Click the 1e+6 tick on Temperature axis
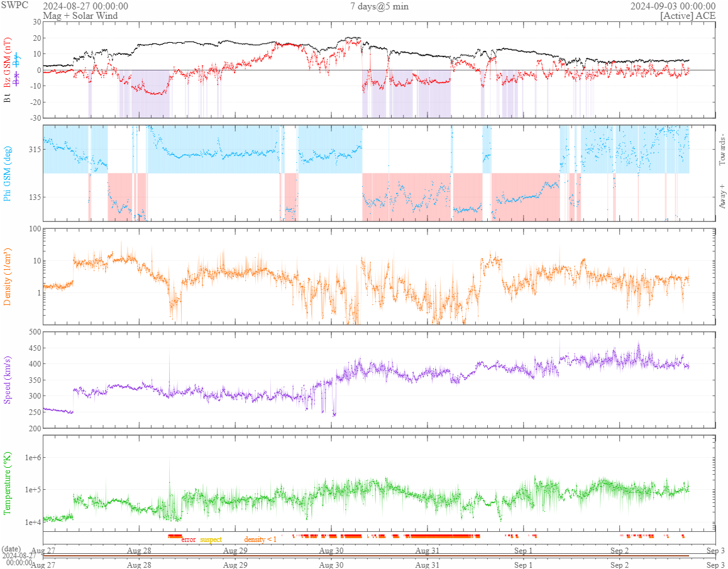Viewport: 728px width, 569px height. click(33, 458)
